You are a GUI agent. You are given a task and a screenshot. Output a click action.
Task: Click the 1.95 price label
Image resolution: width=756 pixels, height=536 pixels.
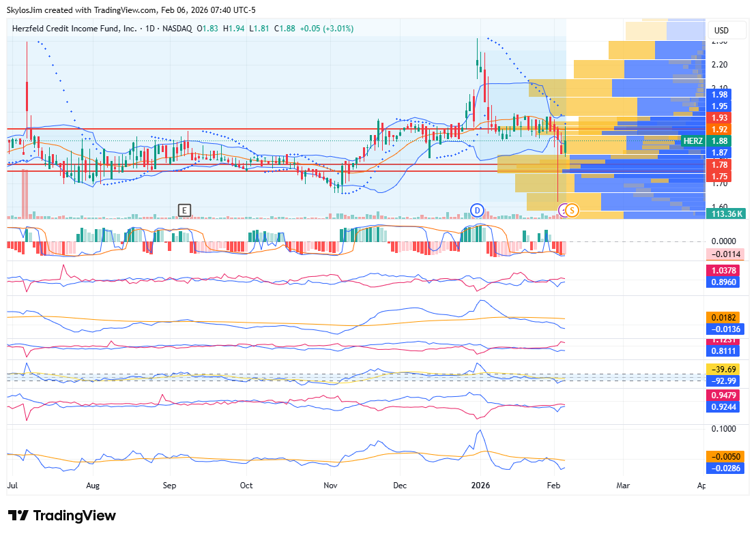(x=719, y=106)
